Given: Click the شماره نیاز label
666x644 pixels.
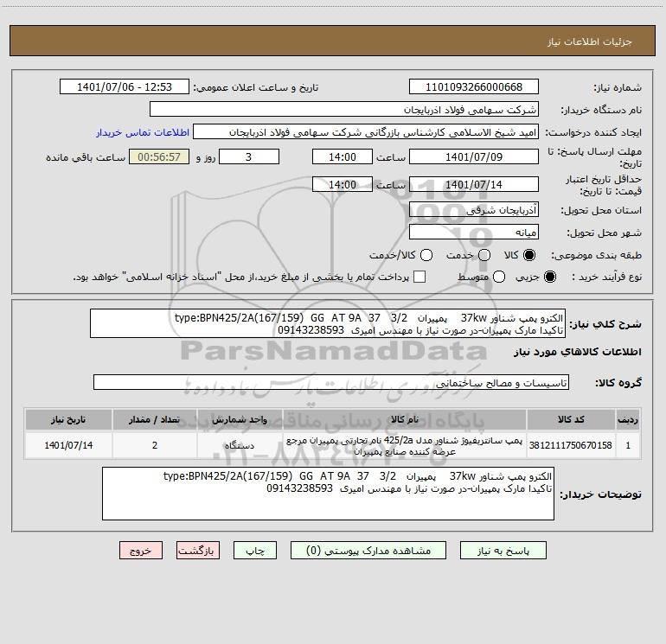Looking at the screenshot, I should coord(618,88).
